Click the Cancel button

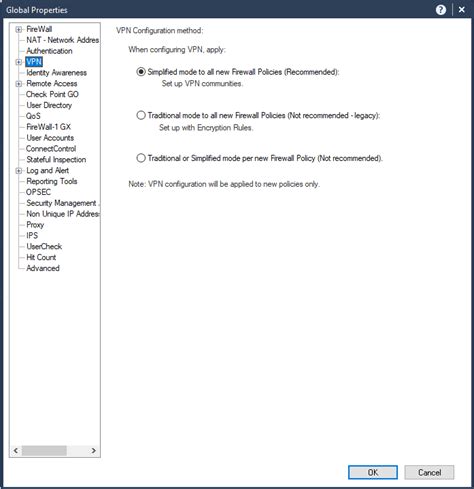(429, 472)
